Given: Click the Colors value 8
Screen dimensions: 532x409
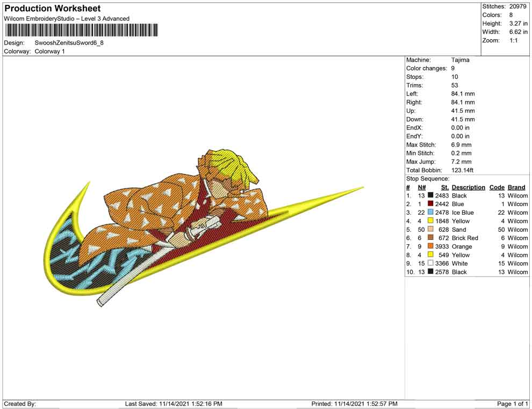Looking at the screenshot, I should 511,15.
